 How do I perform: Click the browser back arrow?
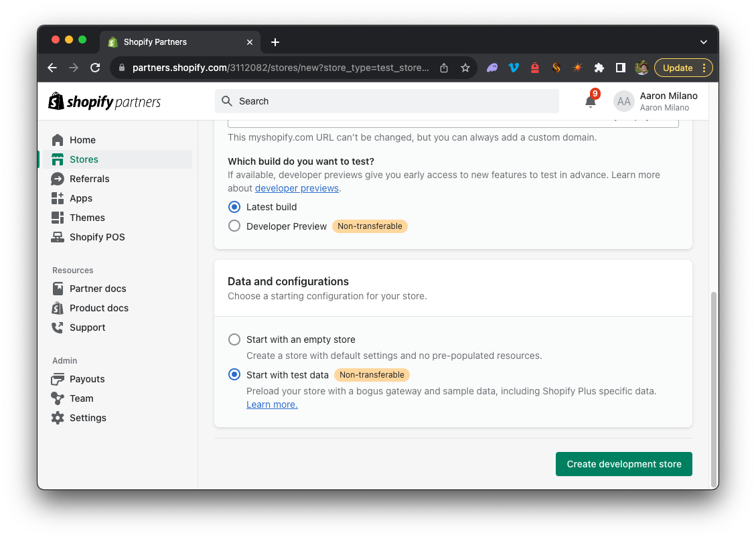pyautogui.click(x=52, y=68)
